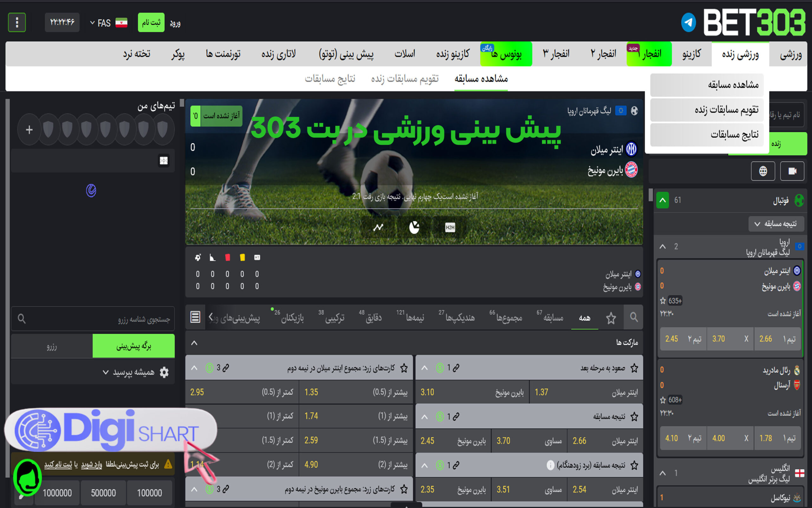The height and width of the screenshot is (508, 812).
Task: Open the Telegram channel icon
Action: point(688,23)
